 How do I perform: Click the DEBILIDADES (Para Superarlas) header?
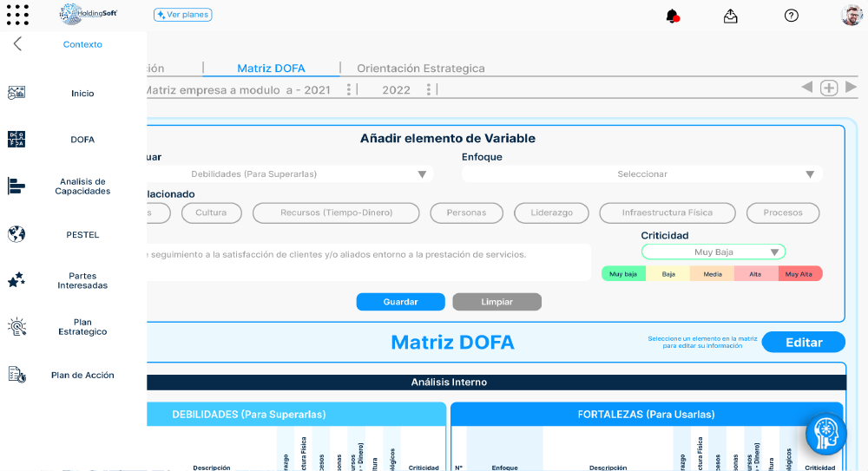point(297,414)
